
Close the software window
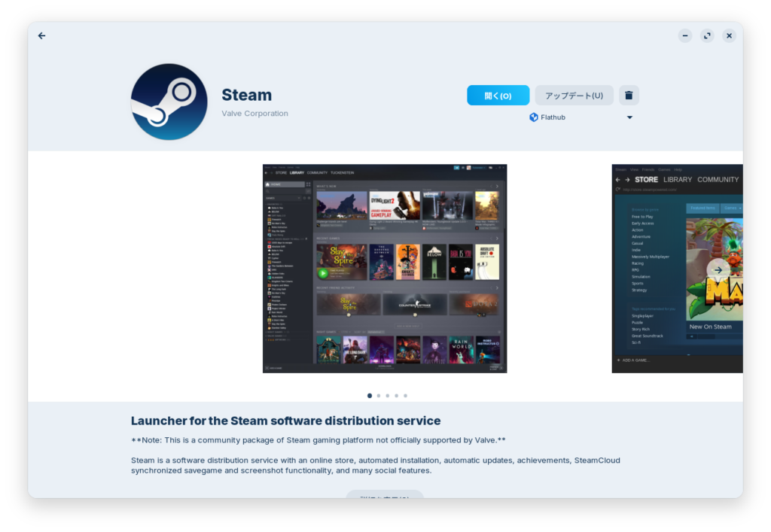(x=729, y=35)
